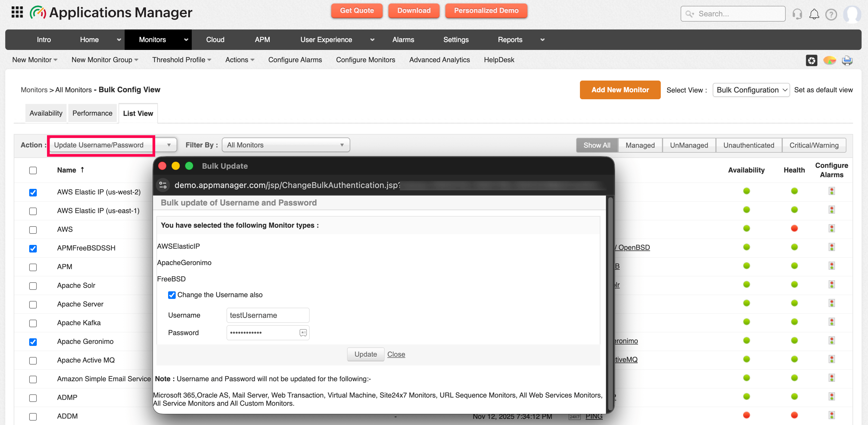
Task: Switch to the Availability tab
Action: click(46, 113)
